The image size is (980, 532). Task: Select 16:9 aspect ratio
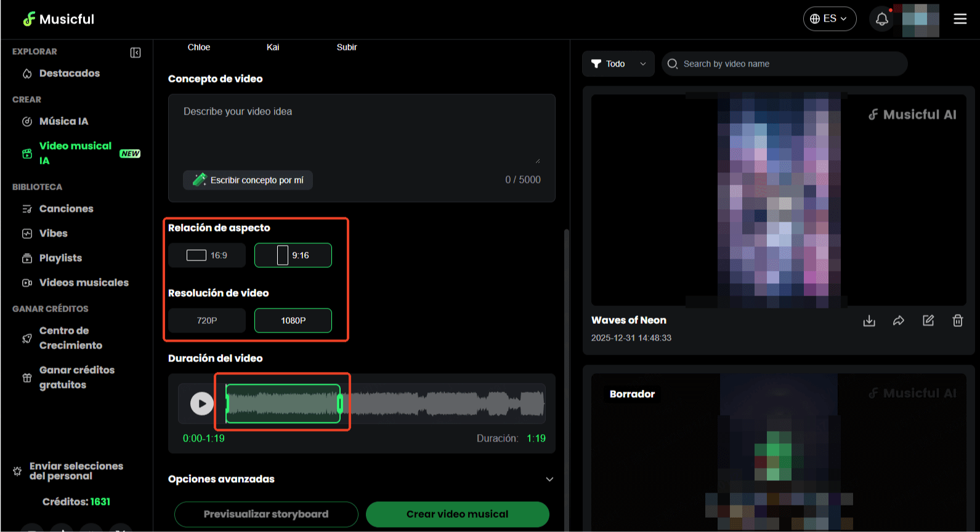tap(207, 256)
